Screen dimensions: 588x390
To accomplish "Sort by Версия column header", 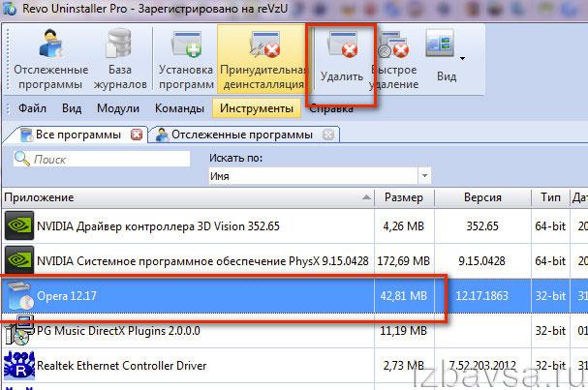I will point(482,197).
